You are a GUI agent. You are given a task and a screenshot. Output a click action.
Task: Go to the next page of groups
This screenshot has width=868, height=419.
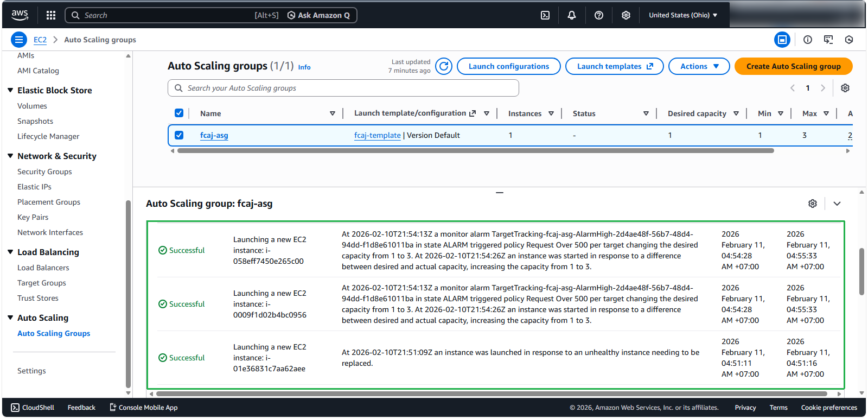(823, 88)
